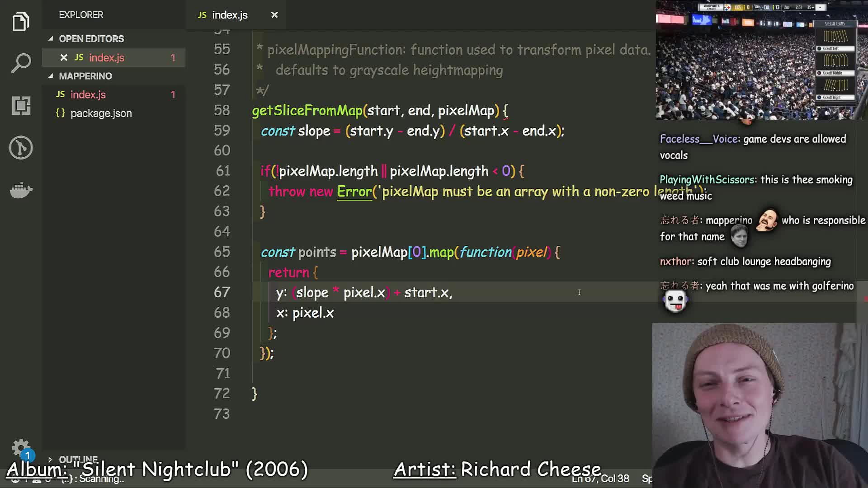Screen dimensions: 868x488
Task: Click the white skull-face emote in chat
Action: 675,301
